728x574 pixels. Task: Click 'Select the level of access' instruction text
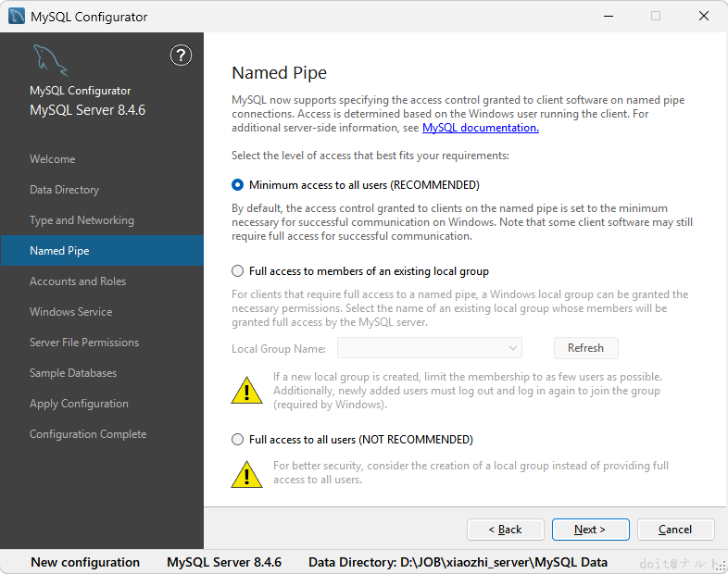click(370, 156)
